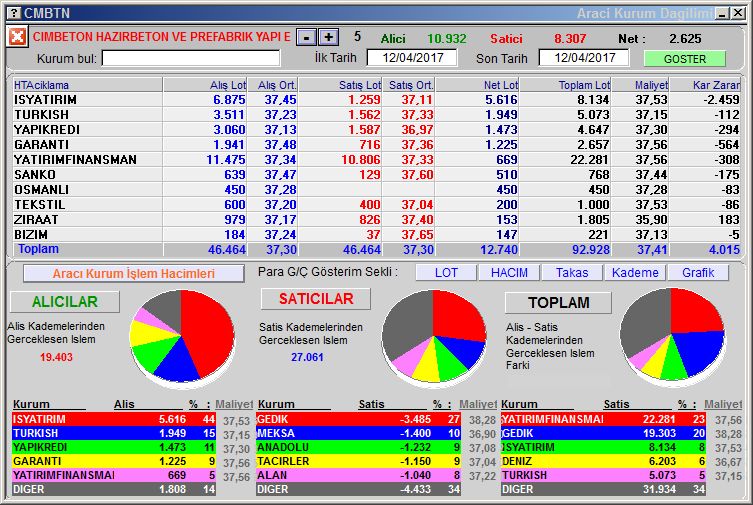Open the Kademe view
Viewport: 753px width, 505px height.
(x=635, y=273)
